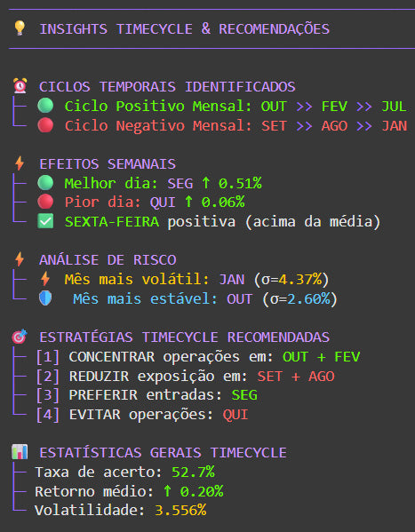415x532 pixels.
Task: Click the alarm clock icon beside CICLOS TEMPORAIS
Action: [x=20, y=86]
